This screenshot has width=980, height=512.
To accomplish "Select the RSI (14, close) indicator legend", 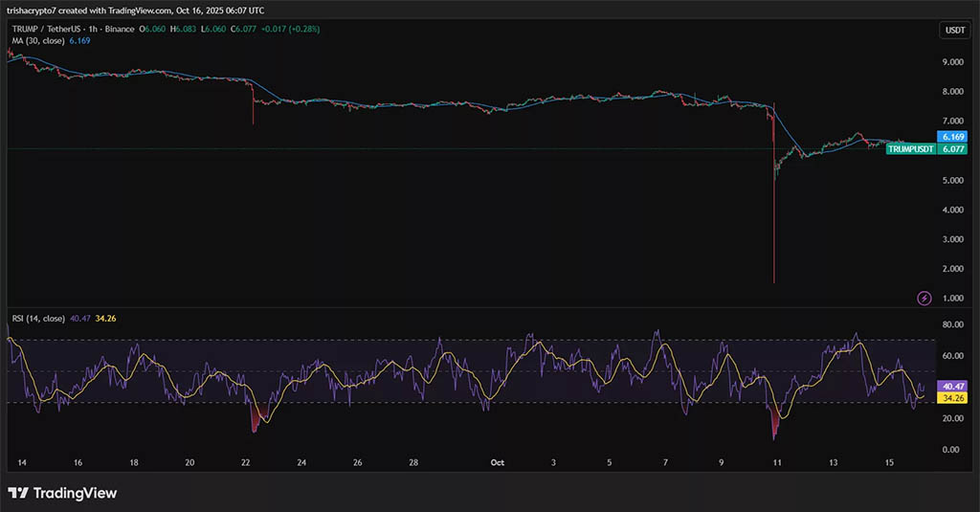I will point(39,318).
